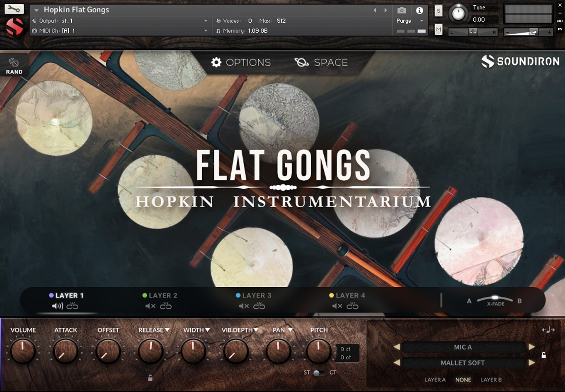Toggle Solo S button
The width and height of the screenshot is (565, 392).
click(439, 11)
